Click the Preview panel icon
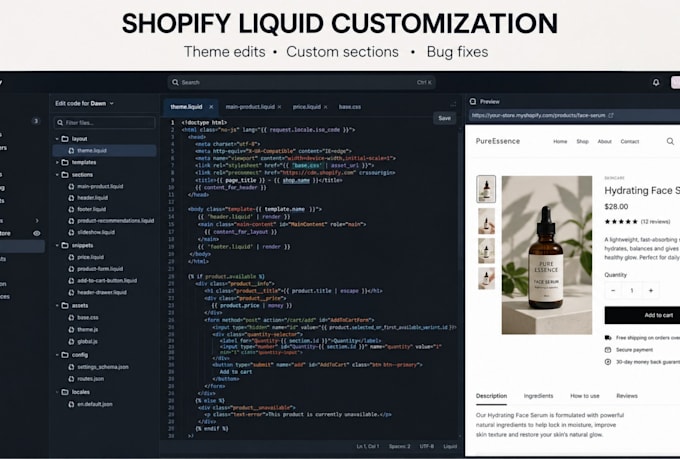The image size is (680, 459). coord(473,102)
